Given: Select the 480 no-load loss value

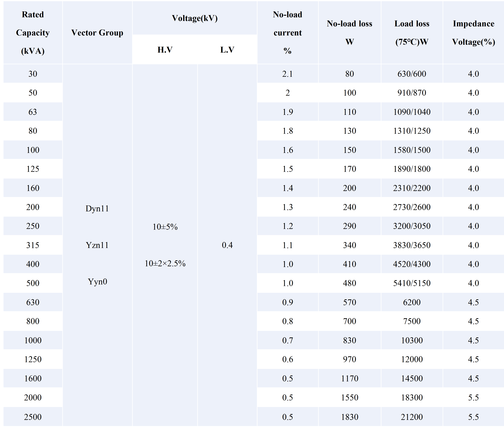Looking at the screenshot, I should [349, 283].
